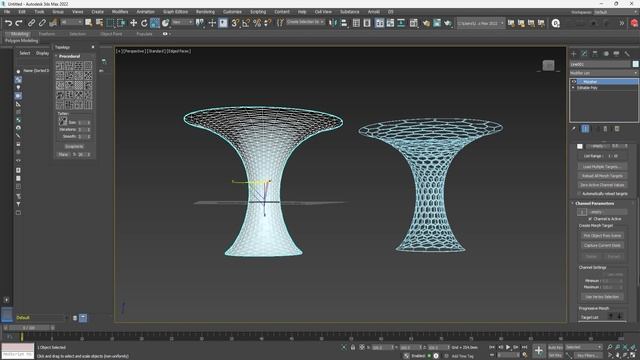
Task: Switch to the Object Paint ribbon tab
Action: (x=111, y=34)
